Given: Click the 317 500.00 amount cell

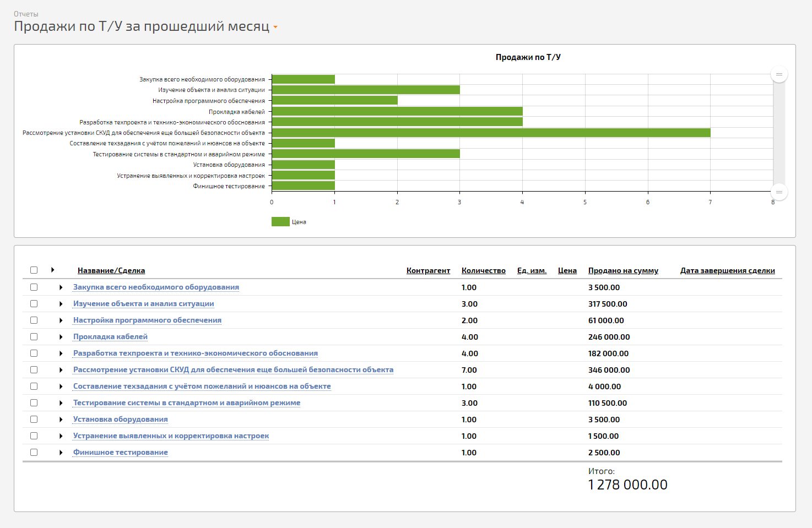Looking at the screenshot, I should (608, 304).
